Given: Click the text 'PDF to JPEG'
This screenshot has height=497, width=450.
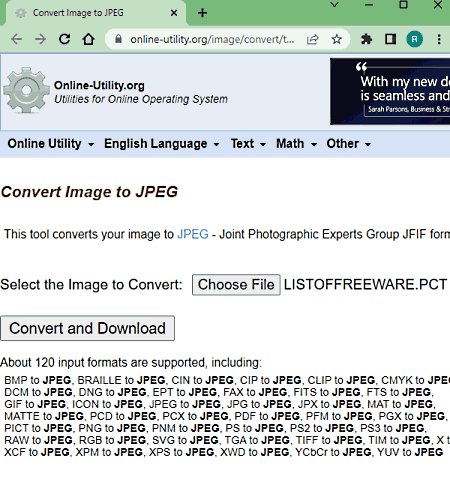Looking at the screenshot, I should pyautogui.click(x=267, y=416).
